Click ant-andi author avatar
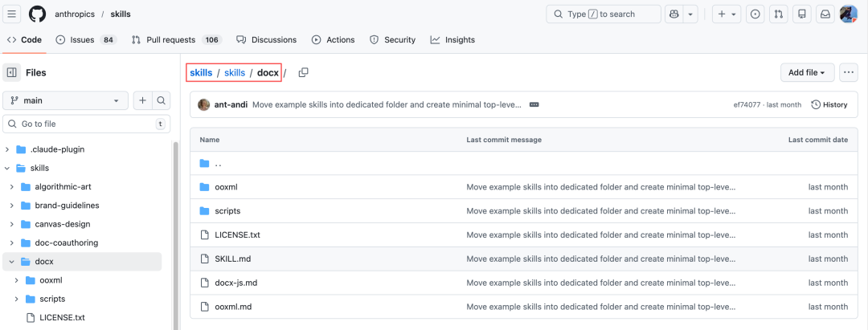This screenshot has width=868, height=330. pos(204,104)
